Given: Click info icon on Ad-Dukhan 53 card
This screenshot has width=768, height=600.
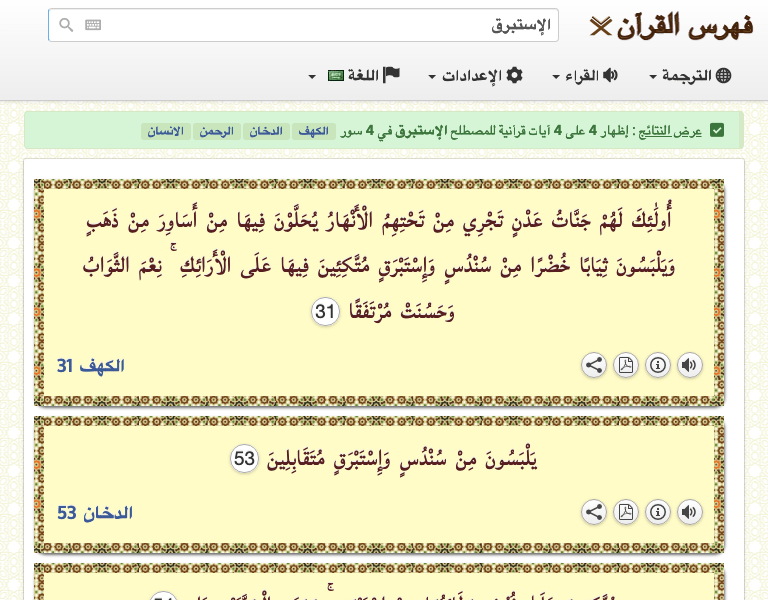Looking at the screenshot, I should coord(658,512).
